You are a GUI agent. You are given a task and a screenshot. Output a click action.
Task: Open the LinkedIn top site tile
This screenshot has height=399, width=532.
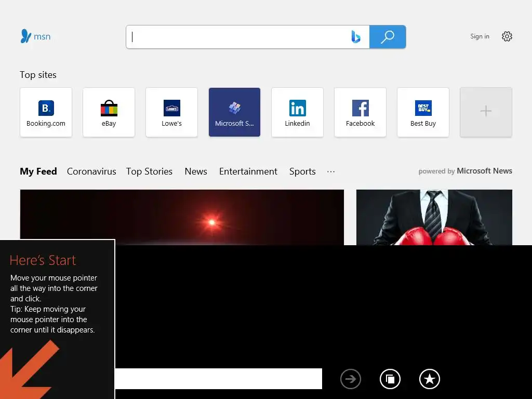point(297,112)
